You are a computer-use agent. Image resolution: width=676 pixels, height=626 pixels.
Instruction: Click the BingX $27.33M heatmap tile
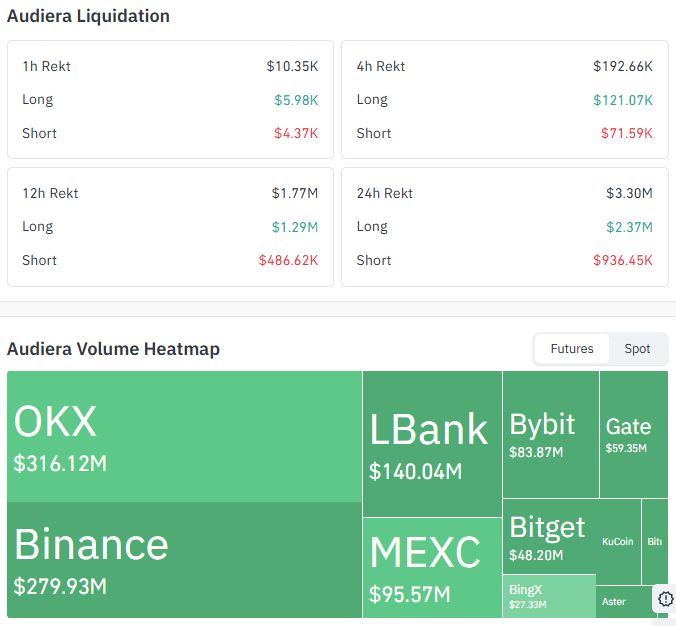click(x=549, y=596)
